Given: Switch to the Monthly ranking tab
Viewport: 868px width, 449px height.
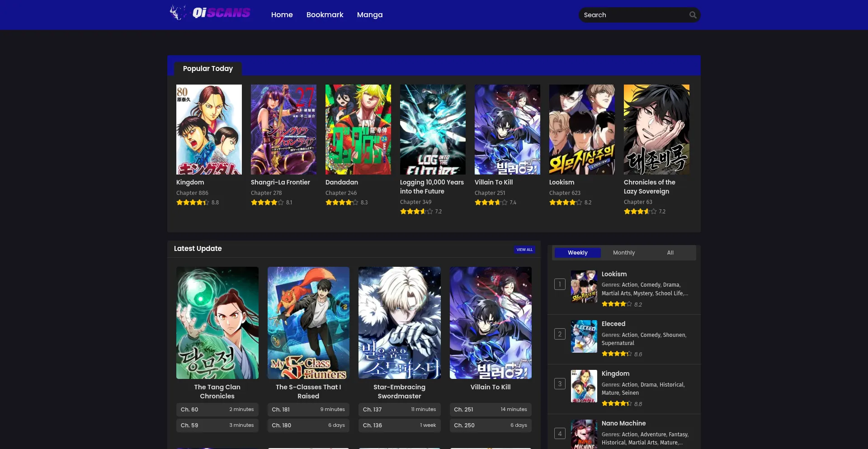Looking at the screenshot, I should click(x=624, y=253).
